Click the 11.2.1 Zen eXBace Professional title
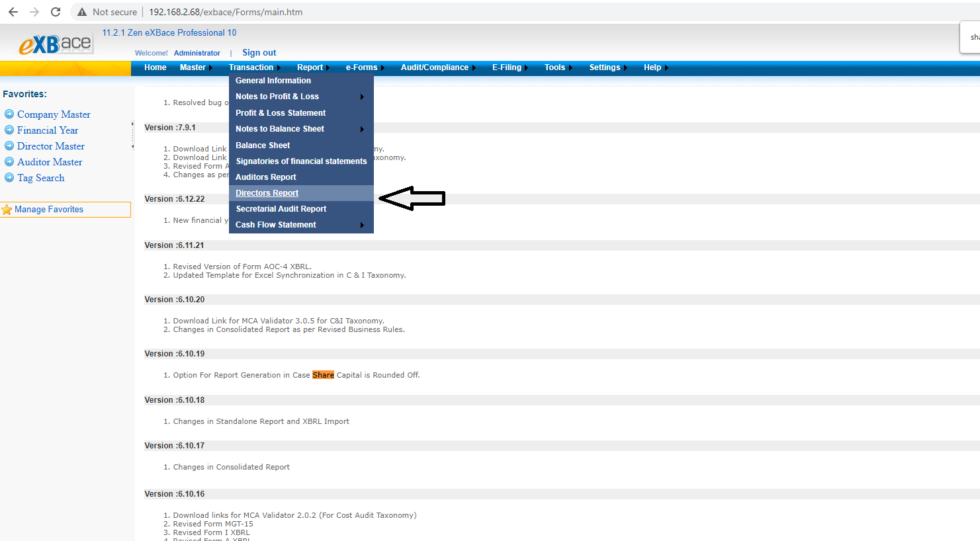This screenshot has width=980, height=541. pos(169,32)
